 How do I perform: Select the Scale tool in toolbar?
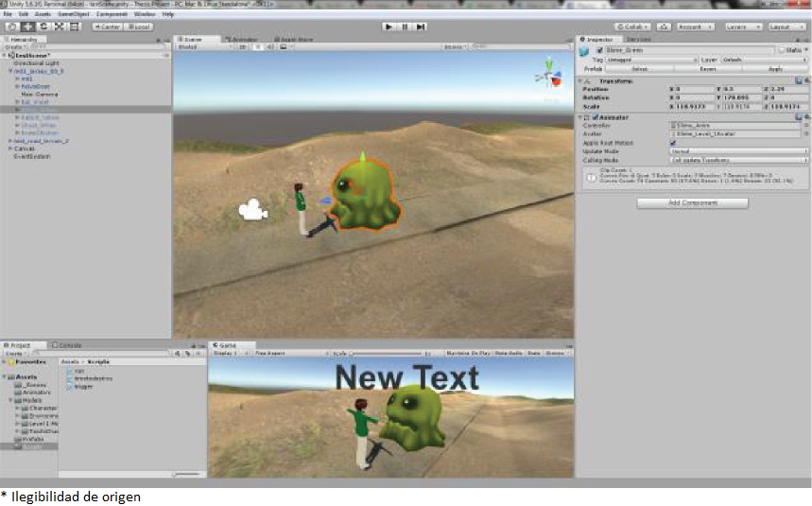(x=58, y=26)
